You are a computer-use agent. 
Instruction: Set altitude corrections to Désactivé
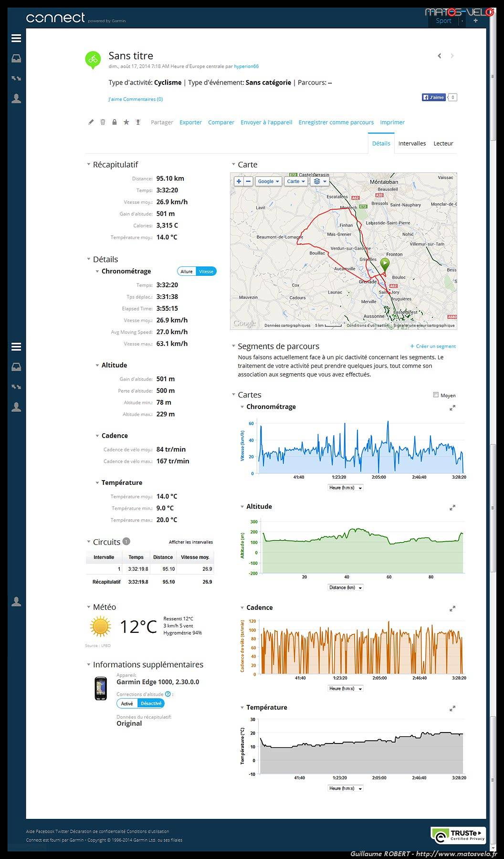(x=151, y=703)
